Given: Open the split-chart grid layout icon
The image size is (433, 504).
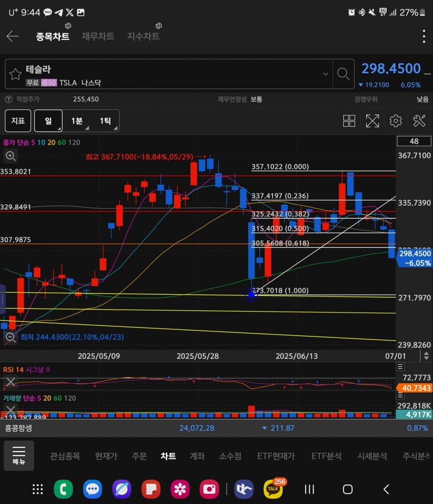Looking at the screenshot, I should coord(349,121).
